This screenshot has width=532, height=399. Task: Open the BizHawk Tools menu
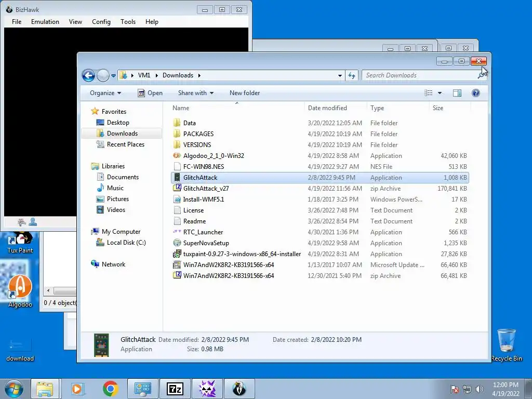(x=128, y=22)
